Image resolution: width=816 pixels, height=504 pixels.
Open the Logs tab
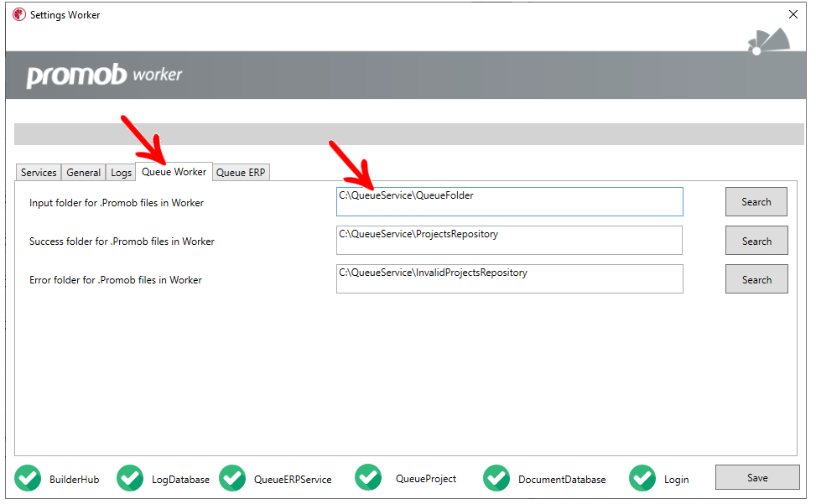click(x=121, y=172)
